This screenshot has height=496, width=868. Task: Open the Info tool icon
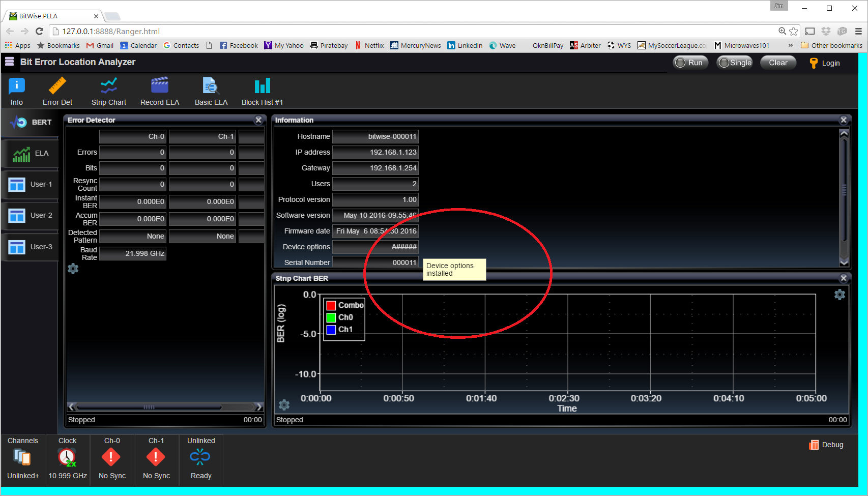tap(17, 86)
